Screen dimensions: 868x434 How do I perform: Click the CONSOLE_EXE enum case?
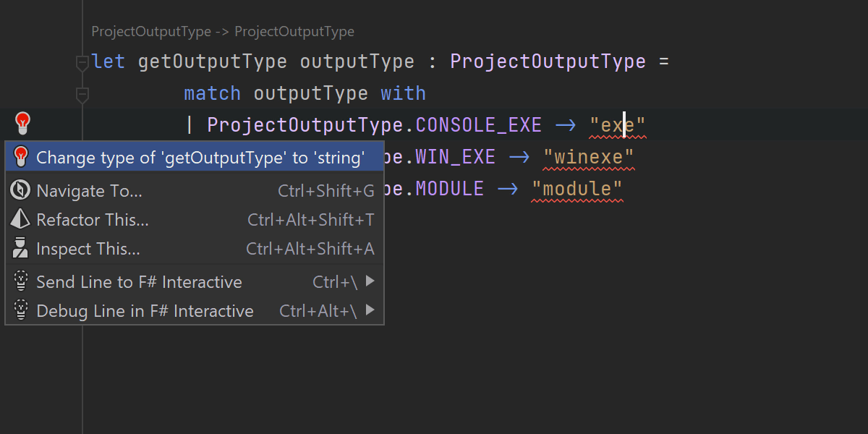pos(478,125)
